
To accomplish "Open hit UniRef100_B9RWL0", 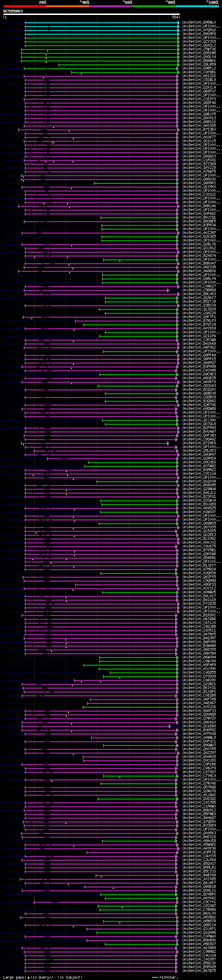I will [199, 23].
